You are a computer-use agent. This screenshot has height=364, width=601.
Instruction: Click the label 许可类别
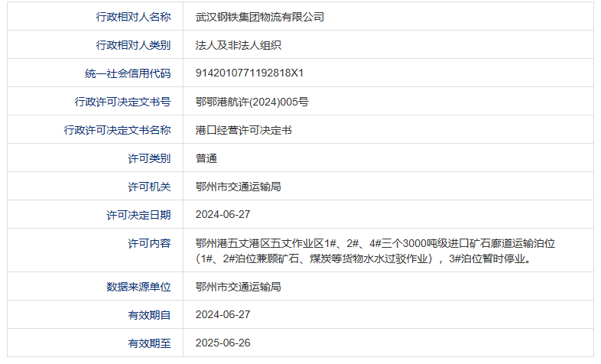coord(149,158)
